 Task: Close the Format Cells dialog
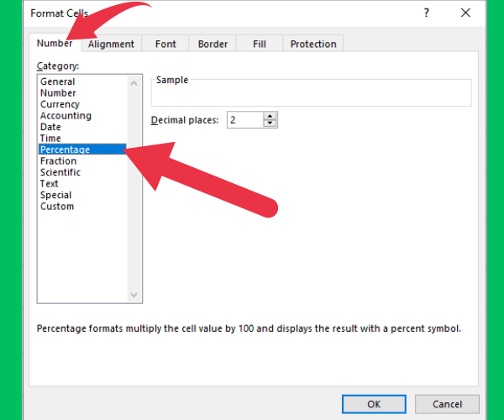pyautogui.click(x=465, y=13)
